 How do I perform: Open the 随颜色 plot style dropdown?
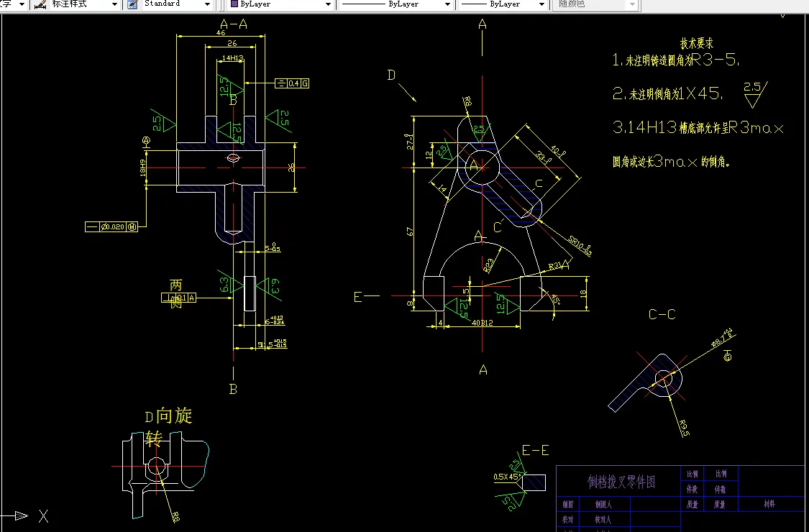[633, 4]
